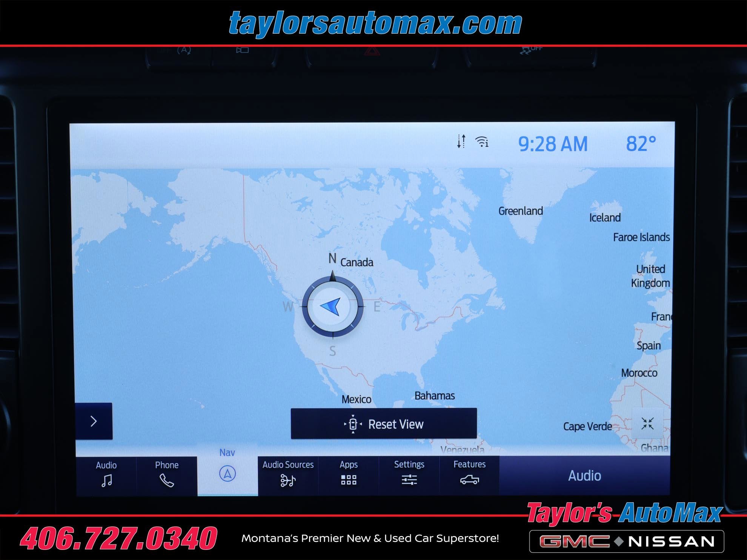Open the Phone handset tab
The height and width of the screenshot is (560, 747).
[166, 475]
